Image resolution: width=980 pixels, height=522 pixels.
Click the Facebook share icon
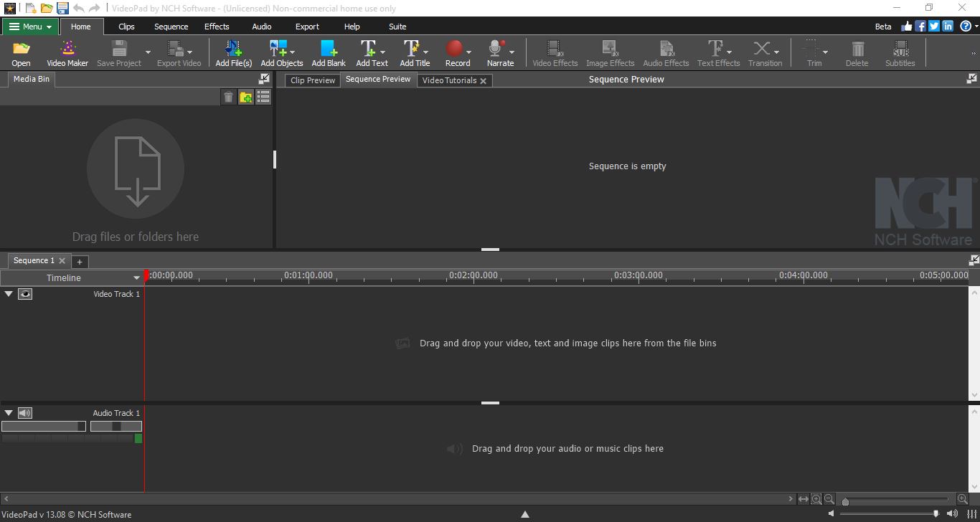pos(920,27)
